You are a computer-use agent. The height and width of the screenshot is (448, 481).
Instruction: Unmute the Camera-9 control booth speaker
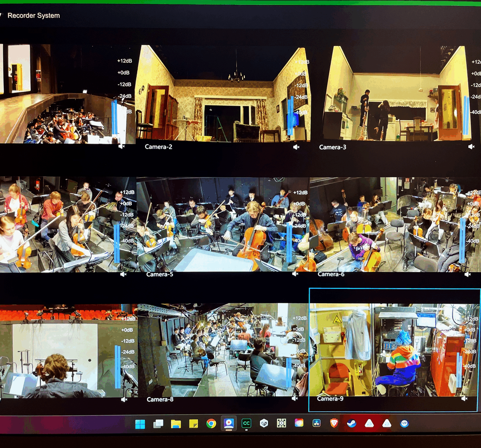465,399
